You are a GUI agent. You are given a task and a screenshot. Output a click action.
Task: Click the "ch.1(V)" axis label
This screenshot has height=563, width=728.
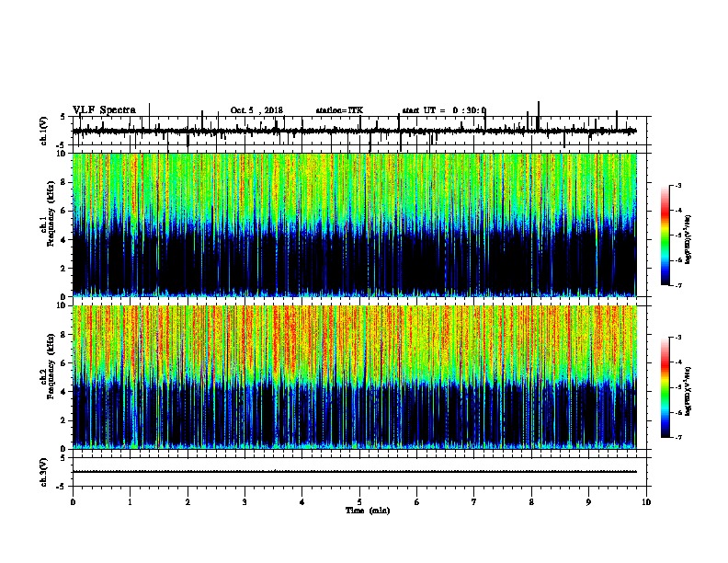click(44, 131)
